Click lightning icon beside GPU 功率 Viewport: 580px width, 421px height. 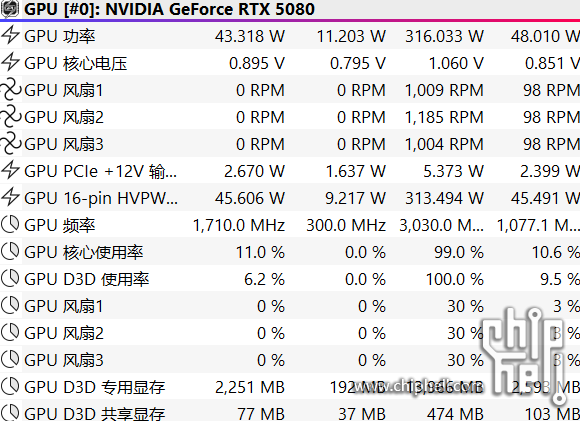pyautogui.click(x=10, y=36)
